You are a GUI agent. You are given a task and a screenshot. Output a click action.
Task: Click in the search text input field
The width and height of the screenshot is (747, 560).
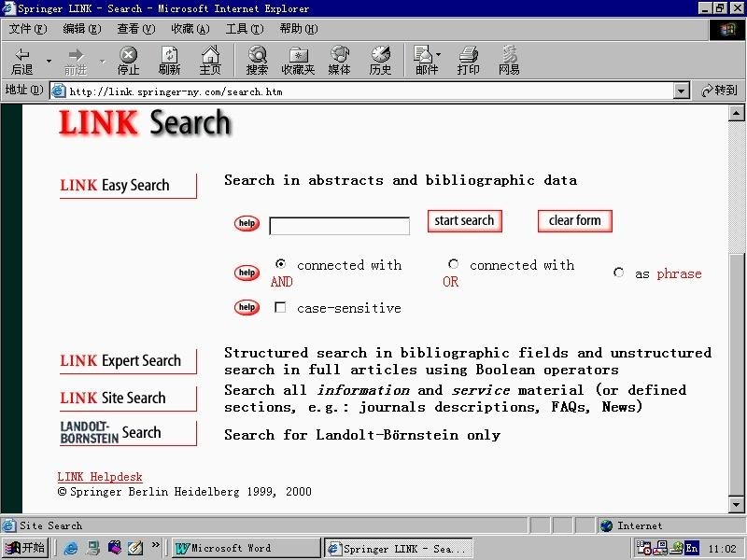[x=339, y=226]
